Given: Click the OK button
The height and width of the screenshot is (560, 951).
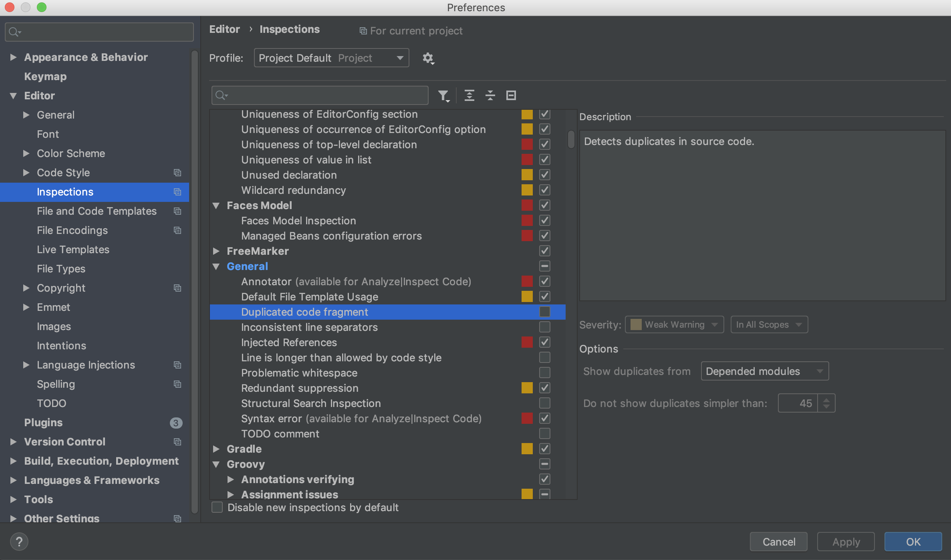Looking at the screenshot, I should tap(913, 542).
